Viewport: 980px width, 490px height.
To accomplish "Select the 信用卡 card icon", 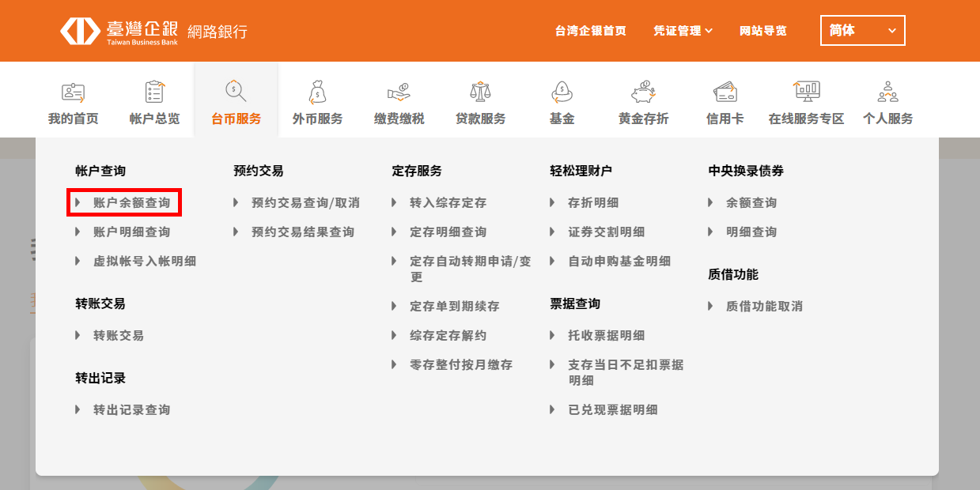I will coord(725,92).
